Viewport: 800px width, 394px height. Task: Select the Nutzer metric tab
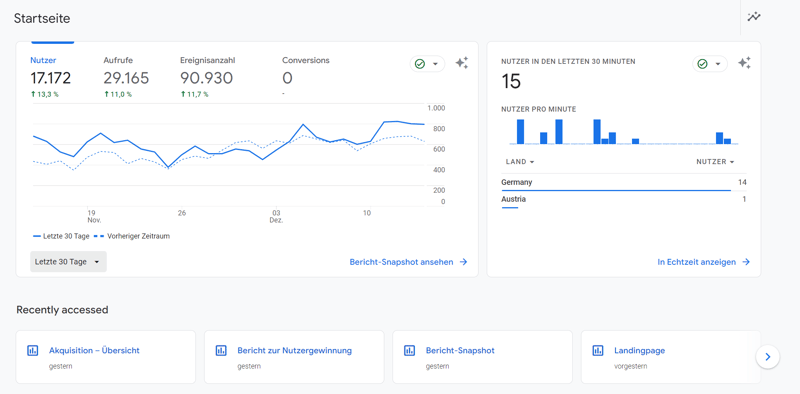click(x=51, y=77)
